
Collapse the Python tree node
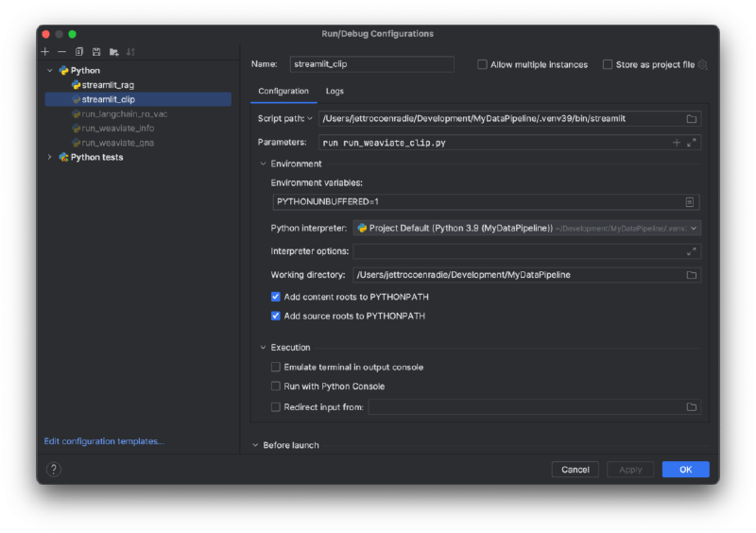click(x=50, y=71)
